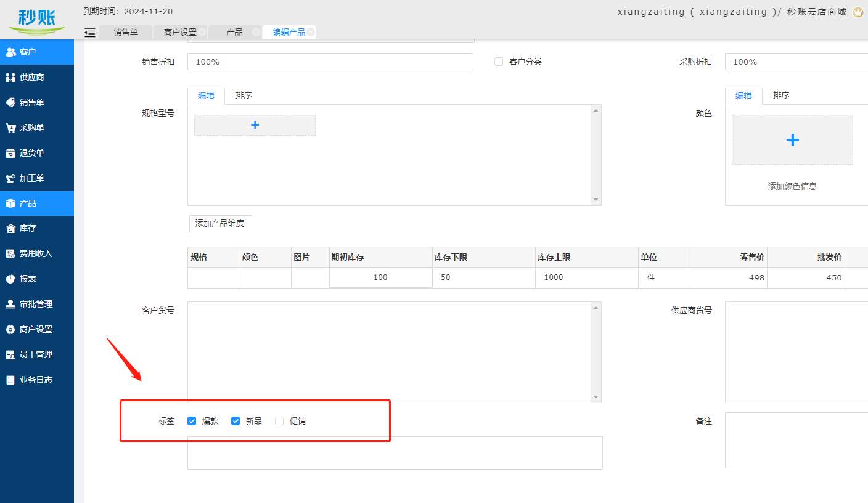868x503 pixels.
Task: Click the 销售折扣 field showing 100%
Action: click(330, 62)
